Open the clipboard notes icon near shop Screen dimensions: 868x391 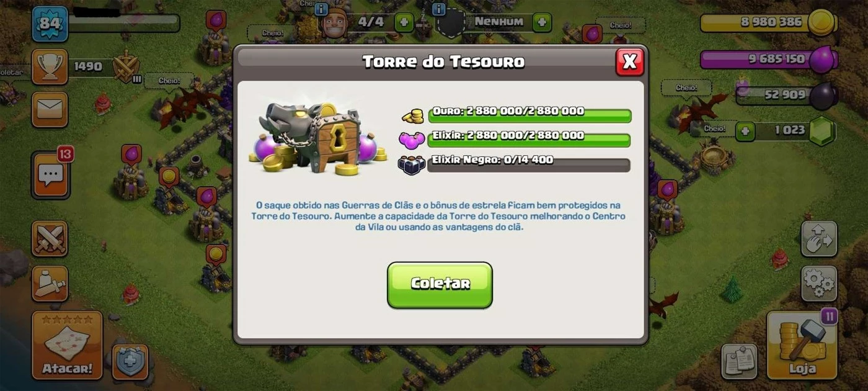click(740, 362)
